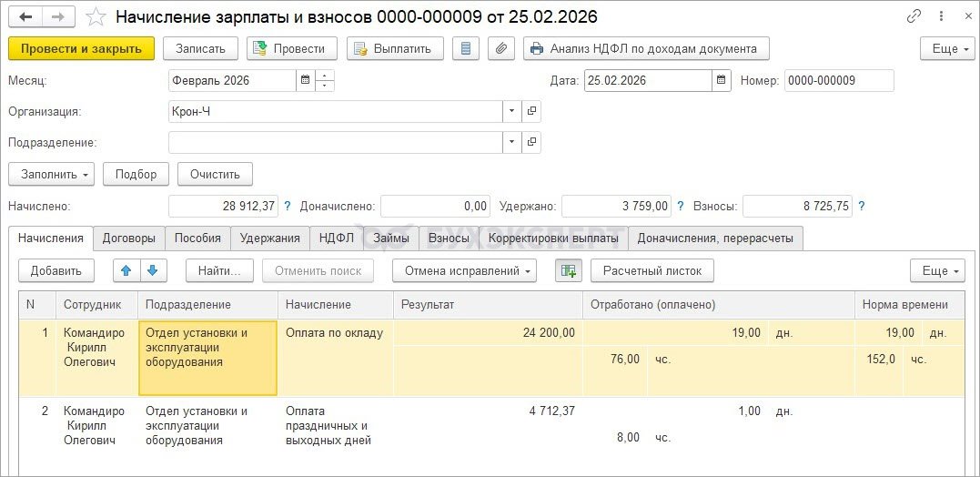
Task: Add document to favorites with star icon
Action: pyautogui.click(x=95, y=17)
